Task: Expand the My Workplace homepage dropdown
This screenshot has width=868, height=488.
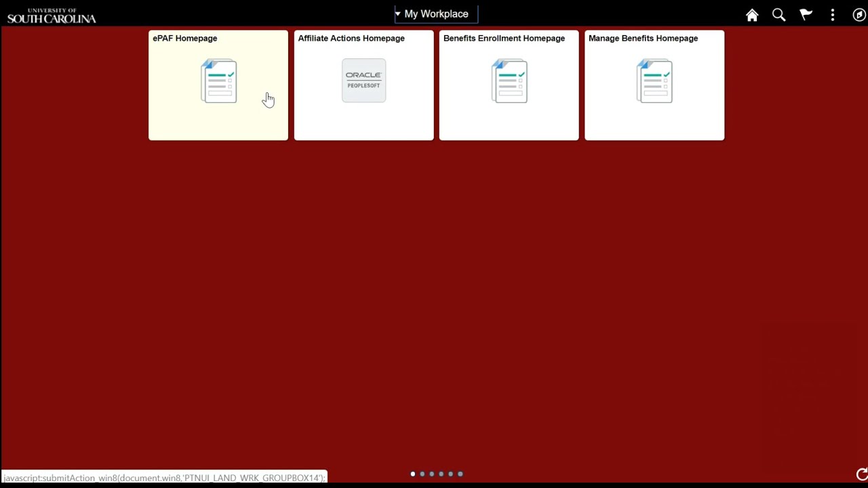Action: point(436,14)
